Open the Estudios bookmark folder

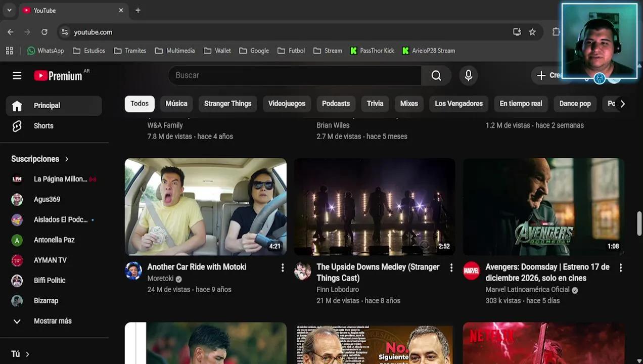(x=89, y=51)
